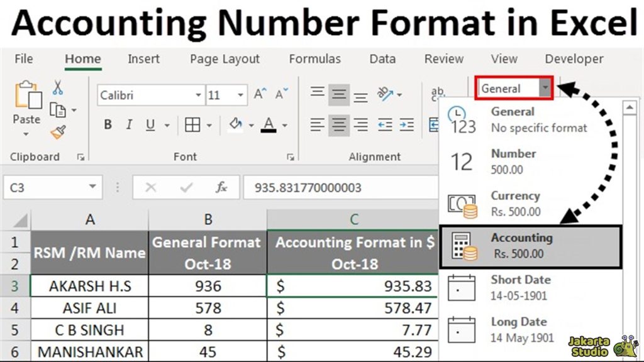Viewport: 644px width, 362px height.
Task: Click the Paste clipboard icon
Action: 28,96
